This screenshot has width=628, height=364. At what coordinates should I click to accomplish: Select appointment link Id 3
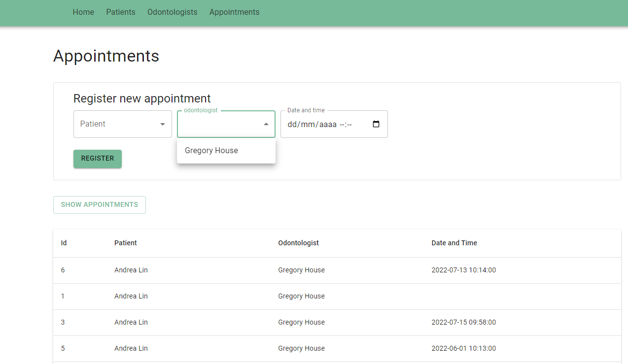pyautogui.click(x=63, y=322)
